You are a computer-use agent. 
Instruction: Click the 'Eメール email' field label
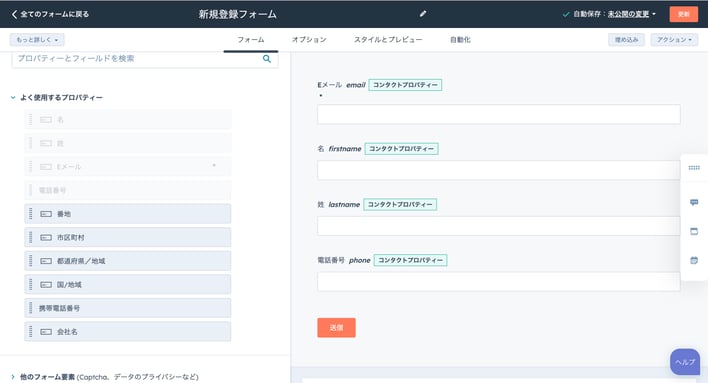pos(341,85)
